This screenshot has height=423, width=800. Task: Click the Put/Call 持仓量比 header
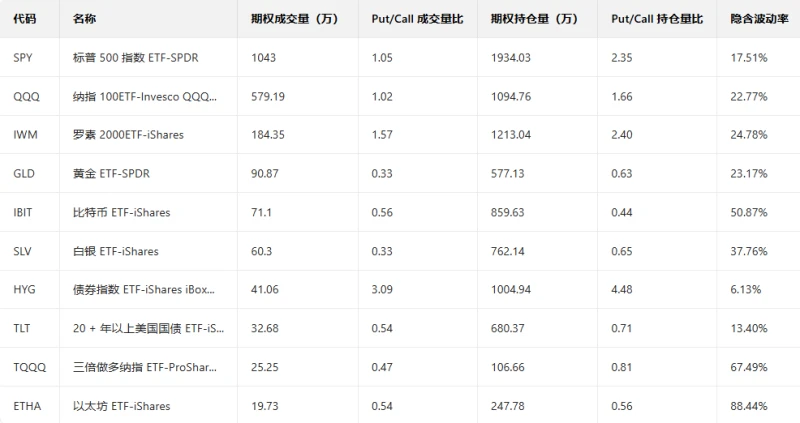656,19
